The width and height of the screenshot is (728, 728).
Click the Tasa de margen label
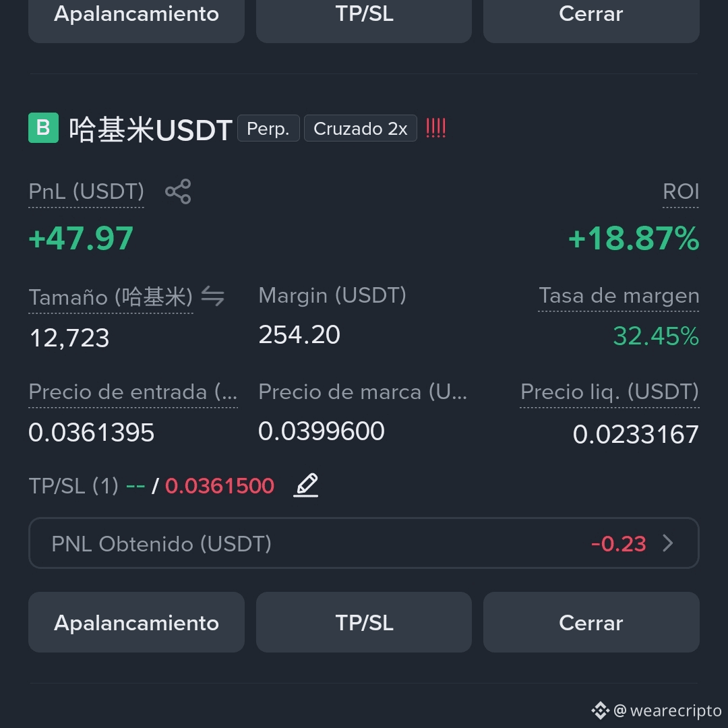click(x=618, y=295)
